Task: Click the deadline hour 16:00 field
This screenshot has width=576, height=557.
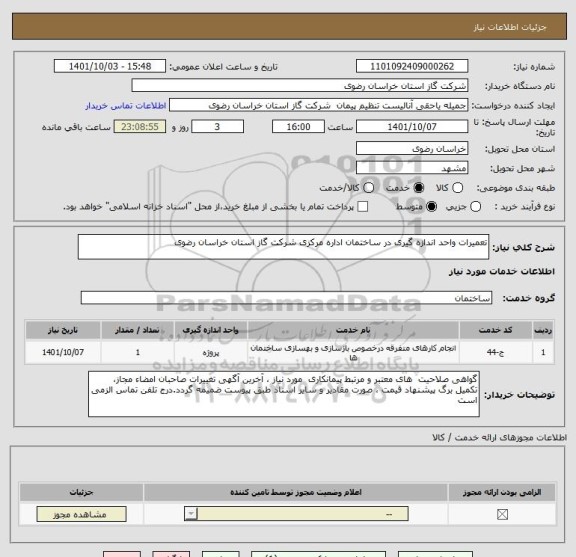Action: tap(298, 127)
